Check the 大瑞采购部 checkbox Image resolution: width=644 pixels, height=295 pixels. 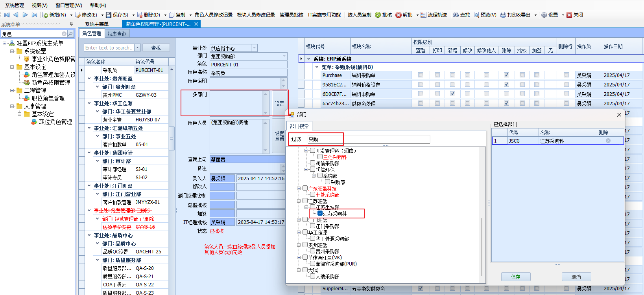(312, 276)
